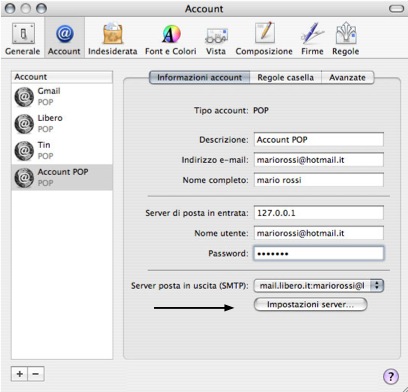Add a new account with plus button
Image resolution: width=408 pixels, height=392 pixels.
(x=20, y=374)
